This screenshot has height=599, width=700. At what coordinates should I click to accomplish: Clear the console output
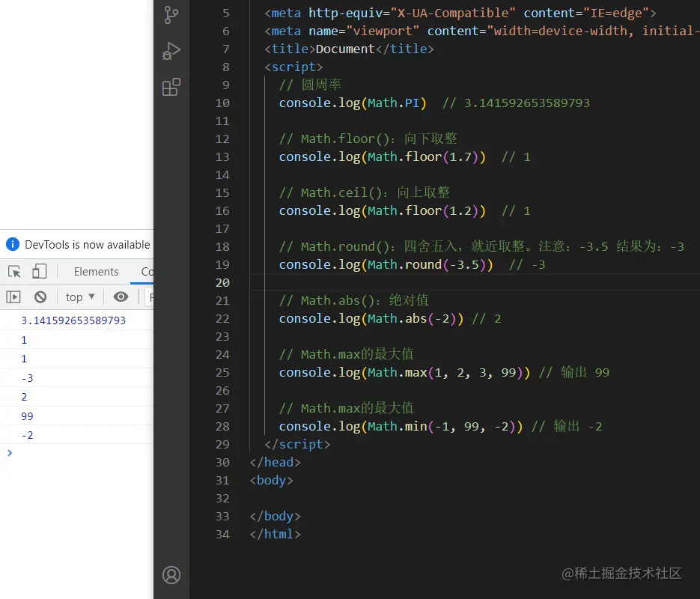40,297
